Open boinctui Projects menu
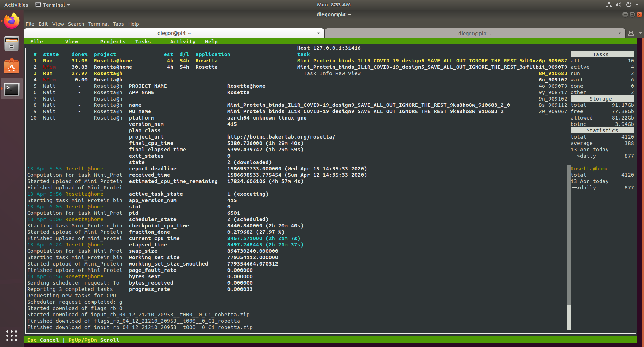Viewport: 644px width, 347px height. point(113,42)
